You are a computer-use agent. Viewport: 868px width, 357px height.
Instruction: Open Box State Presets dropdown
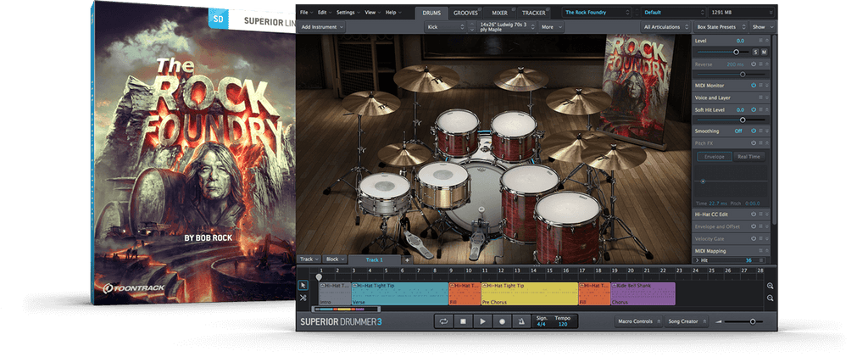pos(721,26)
